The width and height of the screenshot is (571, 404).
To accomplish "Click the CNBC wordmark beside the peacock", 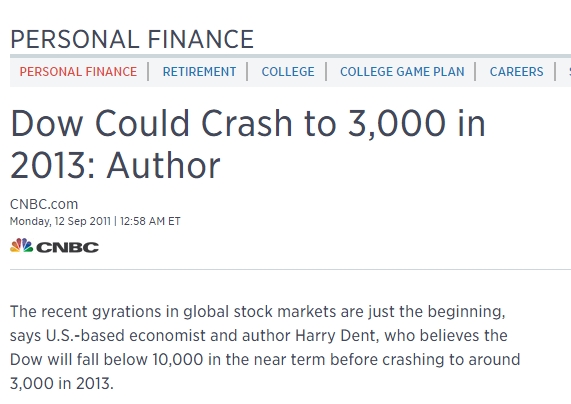I will [x=68, y=247].
